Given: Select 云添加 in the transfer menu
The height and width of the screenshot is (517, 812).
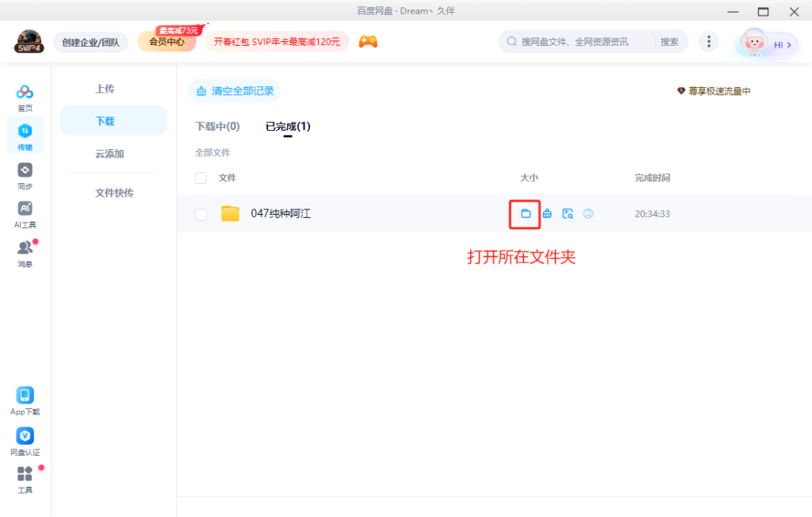Looking at the screenshot, I should pos(109,154).
